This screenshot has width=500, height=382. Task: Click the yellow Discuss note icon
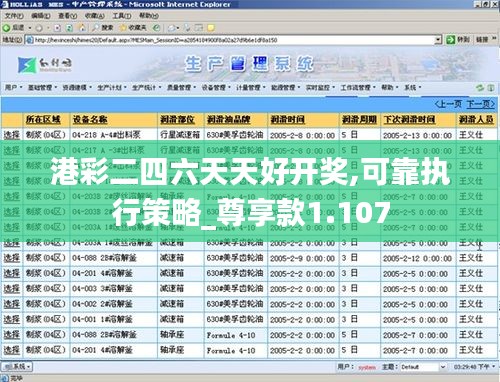click(211, 28)
